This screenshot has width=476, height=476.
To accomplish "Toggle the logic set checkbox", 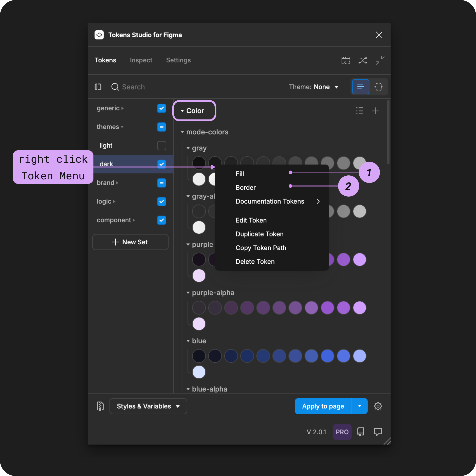I will coord(162,201).
